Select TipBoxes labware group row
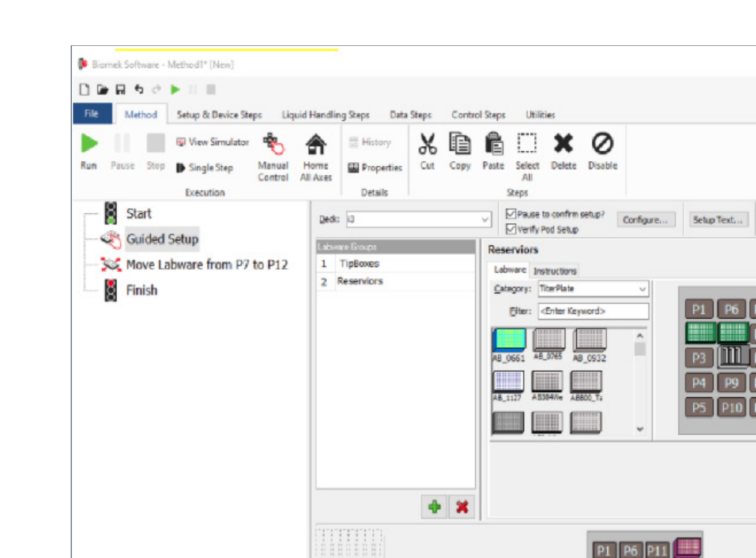This screenshot has height=558, width=756. [x=396, y=263]
